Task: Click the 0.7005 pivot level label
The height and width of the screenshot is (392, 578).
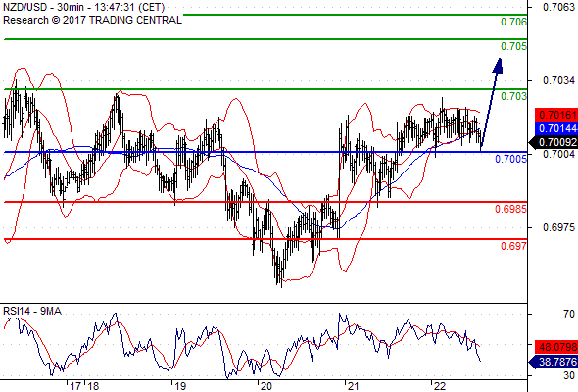Action: click(510, 159)
